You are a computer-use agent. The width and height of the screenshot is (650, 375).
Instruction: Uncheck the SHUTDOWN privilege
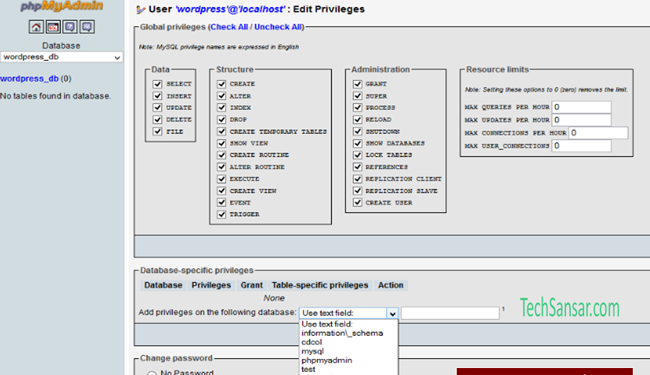click(357, 131)
